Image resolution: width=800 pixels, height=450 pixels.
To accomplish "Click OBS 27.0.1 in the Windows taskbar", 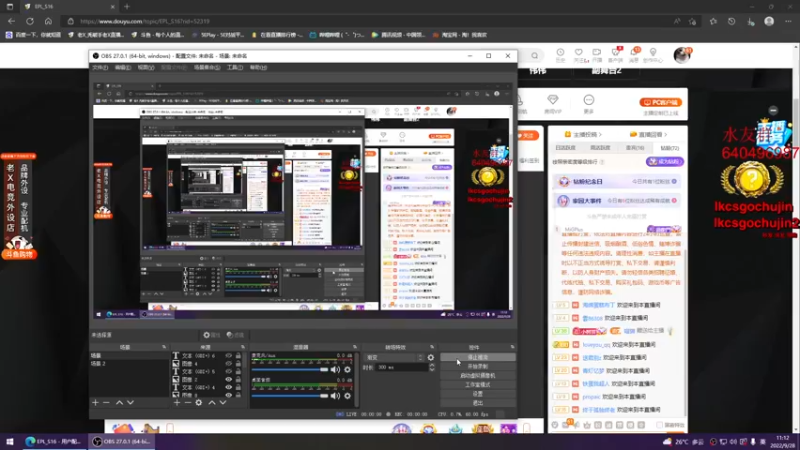I will click(x=121, y=441).
